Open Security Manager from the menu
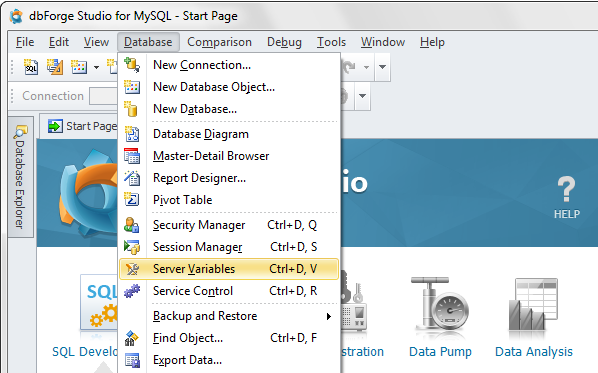 coord(229,225)
